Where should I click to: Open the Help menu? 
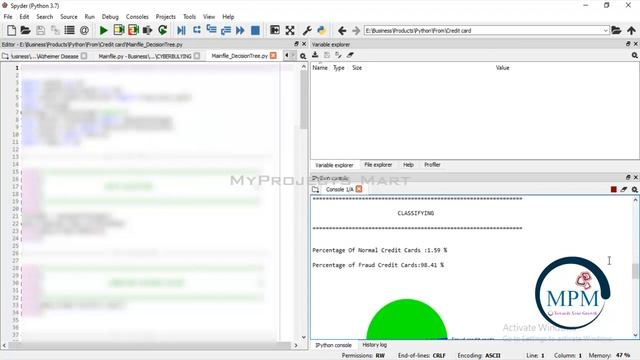(x=228, y=17)
